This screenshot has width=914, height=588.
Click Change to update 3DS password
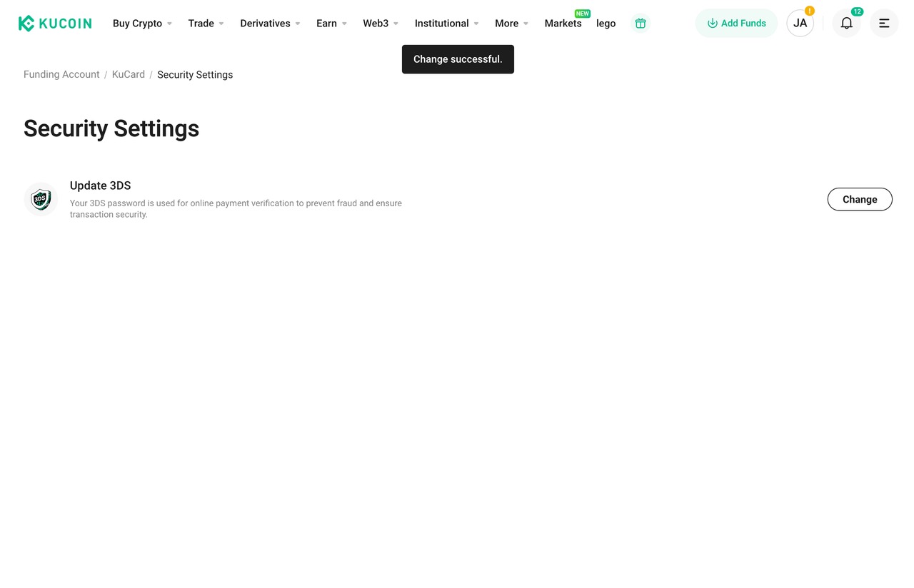(860, 199)
